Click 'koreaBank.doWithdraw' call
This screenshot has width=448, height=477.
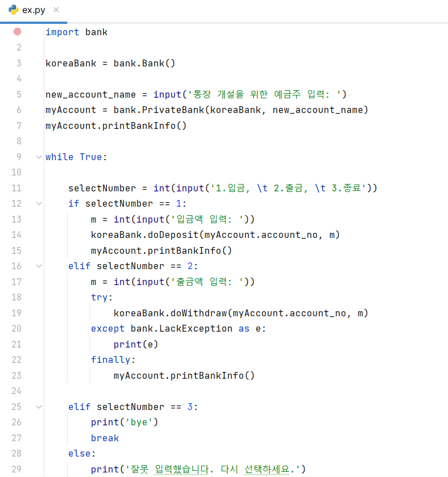170,313
